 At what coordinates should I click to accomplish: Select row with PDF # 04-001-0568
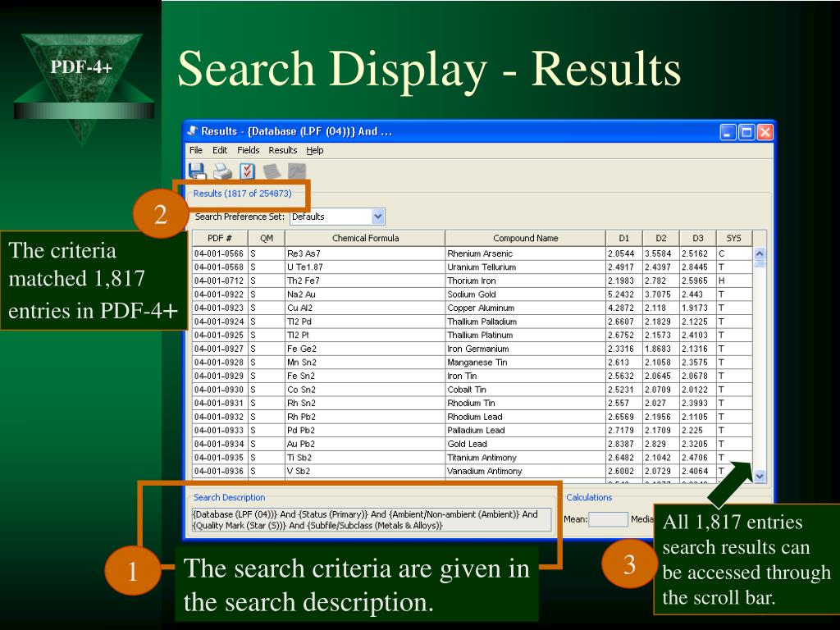(x=472, y=267)
